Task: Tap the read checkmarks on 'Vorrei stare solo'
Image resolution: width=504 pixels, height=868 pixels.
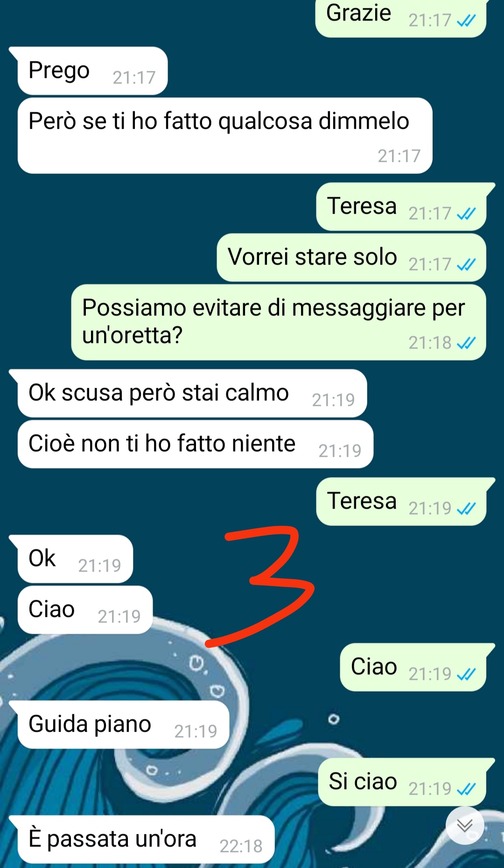Action: point(466,265)
